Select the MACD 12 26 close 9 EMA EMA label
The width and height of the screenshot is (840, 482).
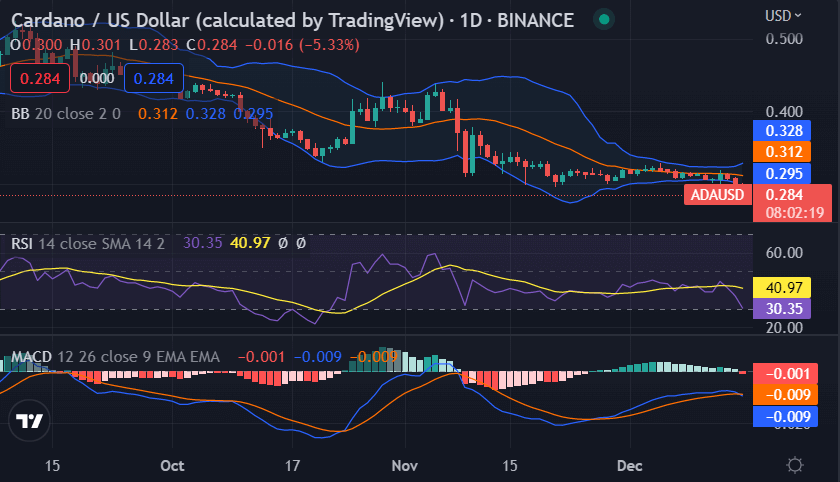116,357
